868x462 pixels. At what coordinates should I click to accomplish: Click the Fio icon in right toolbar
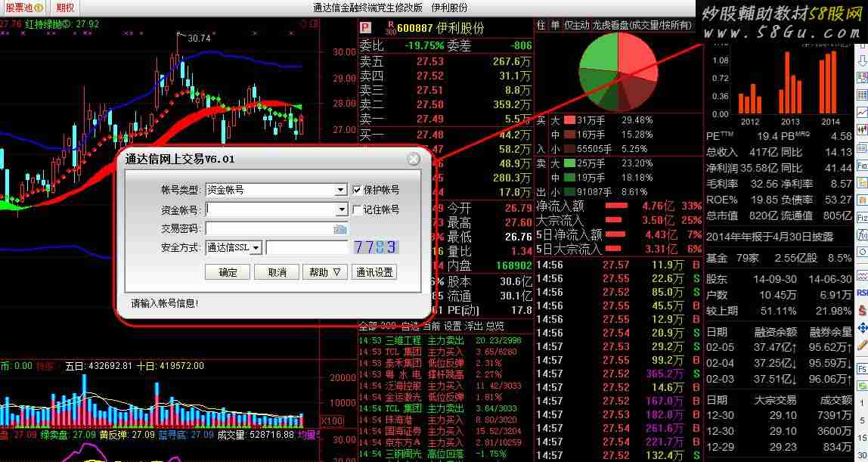coord(862,166)
